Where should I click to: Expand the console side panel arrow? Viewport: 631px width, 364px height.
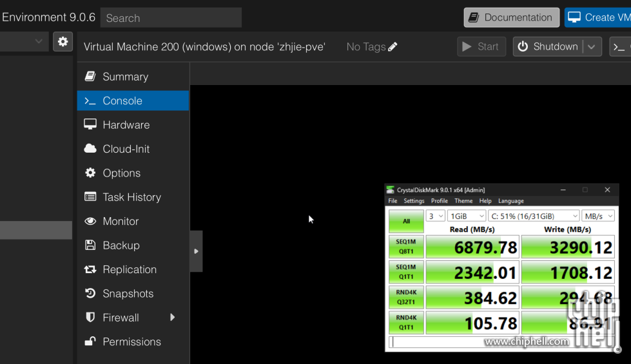pos(196,251)
